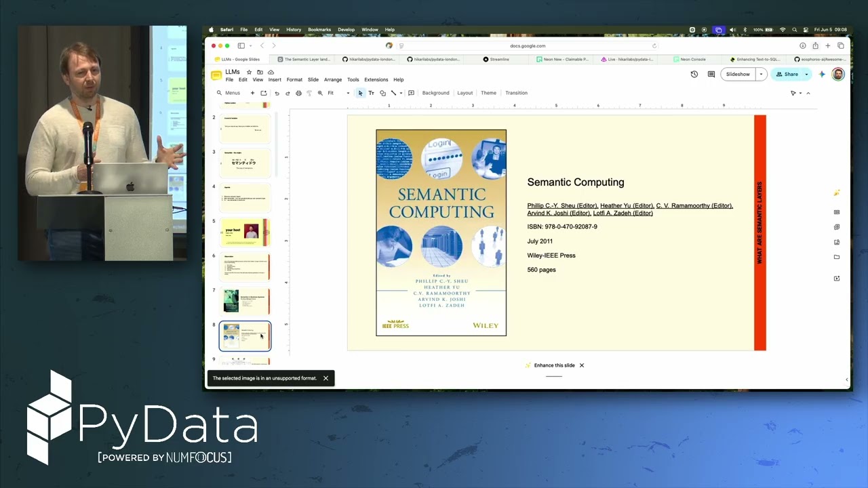Click the Transition button
This screenshot has height=488, width=868.
coord(516,93)
